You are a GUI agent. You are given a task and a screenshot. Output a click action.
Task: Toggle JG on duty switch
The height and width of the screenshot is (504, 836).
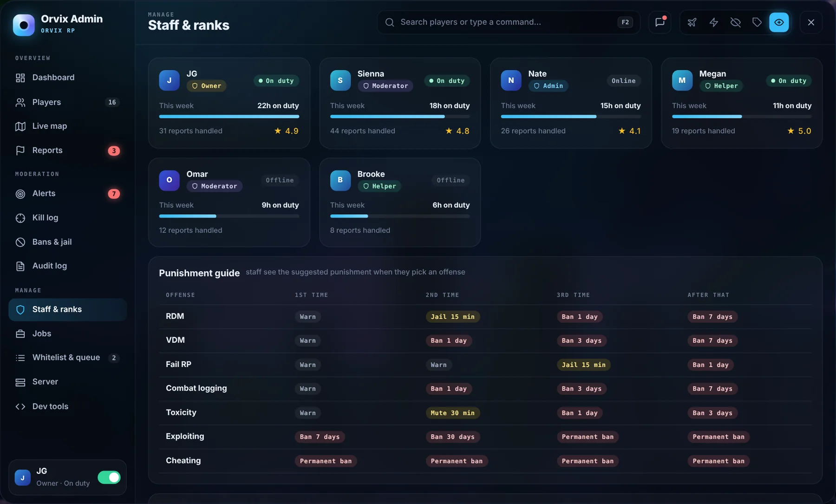109,477
